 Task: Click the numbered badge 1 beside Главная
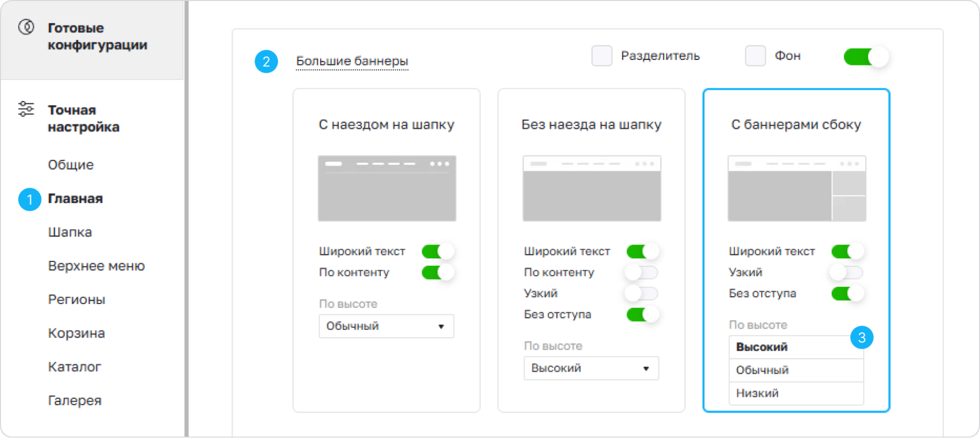tap(30, 199)
